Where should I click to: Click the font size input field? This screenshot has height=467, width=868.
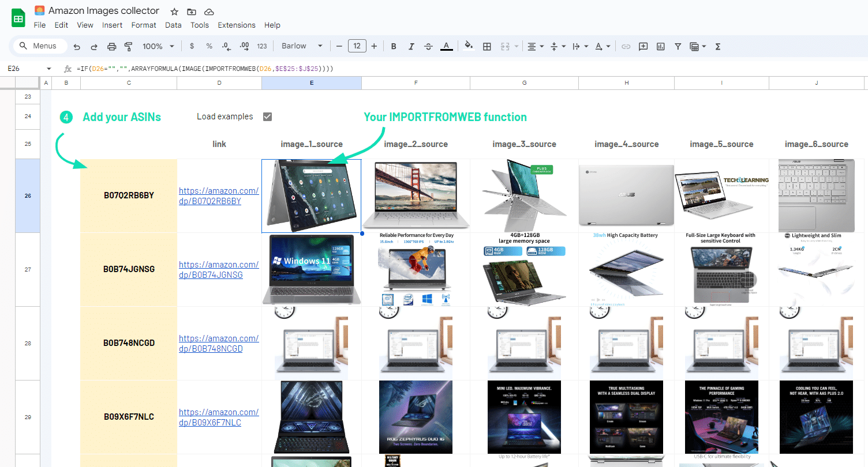point(357,46)
